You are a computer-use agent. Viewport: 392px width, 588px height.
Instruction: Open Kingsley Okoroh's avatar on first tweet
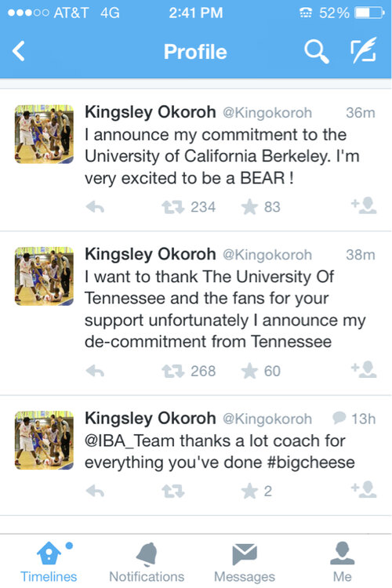(44, 134)
